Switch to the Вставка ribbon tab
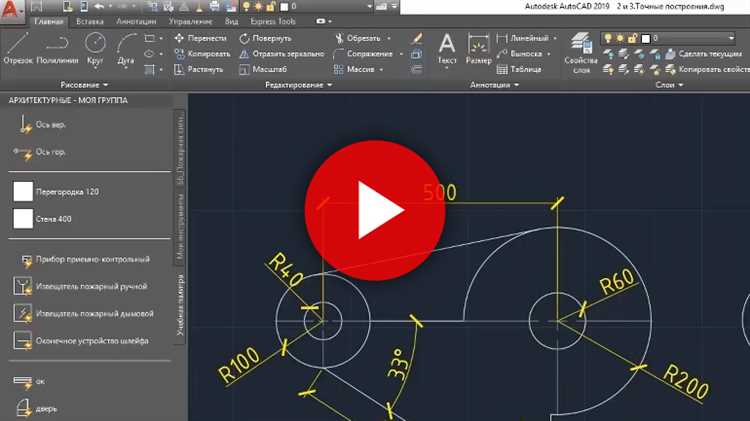Image resolution: width=750 pixels, height=421 pixels. tap(88, 19)
